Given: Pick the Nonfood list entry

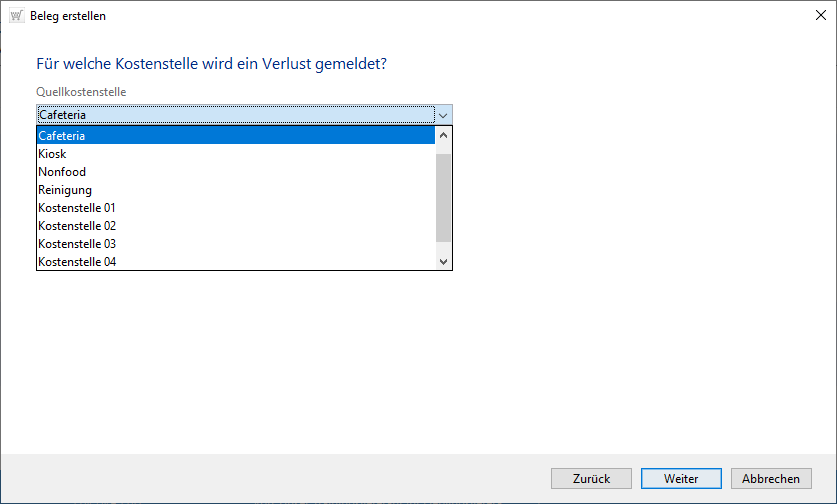Looking at the screenshot, I should pyautogui.click(x=235, y=172).
